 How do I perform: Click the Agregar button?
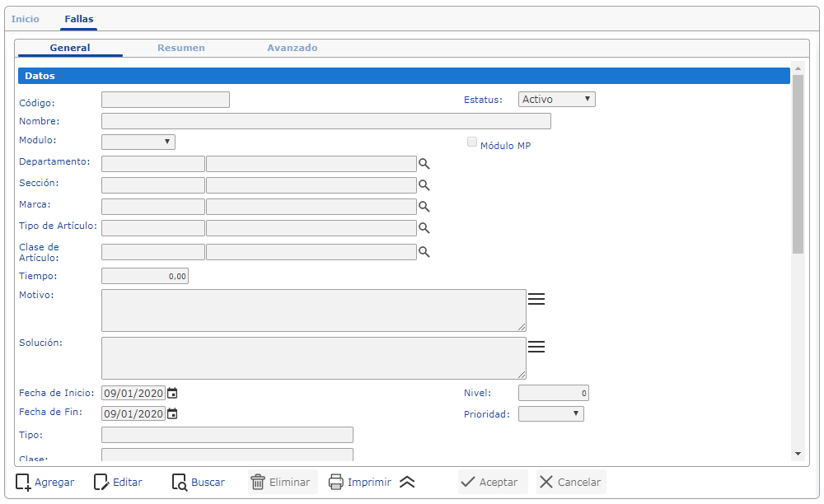[x=45, y=483]
